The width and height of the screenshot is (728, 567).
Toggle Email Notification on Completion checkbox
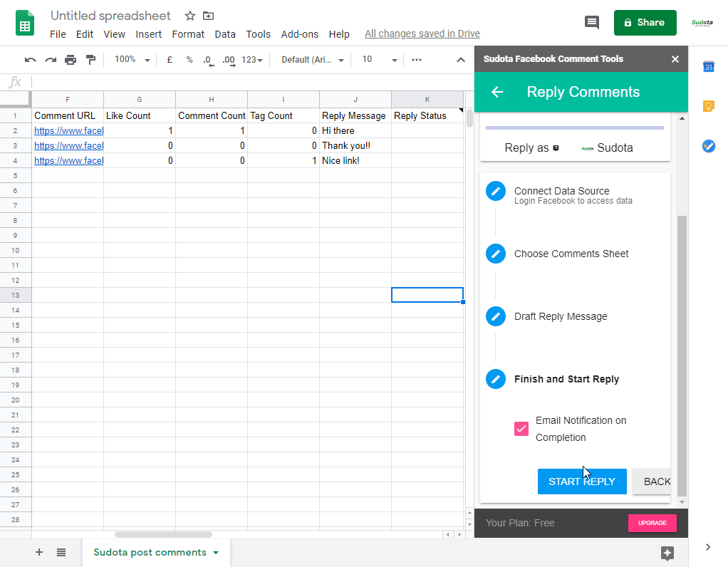[521, 429]
